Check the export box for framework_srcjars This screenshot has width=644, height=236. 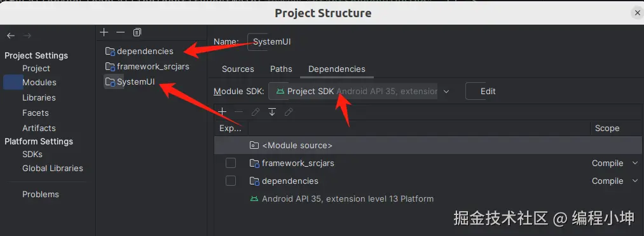pos(231,163)
